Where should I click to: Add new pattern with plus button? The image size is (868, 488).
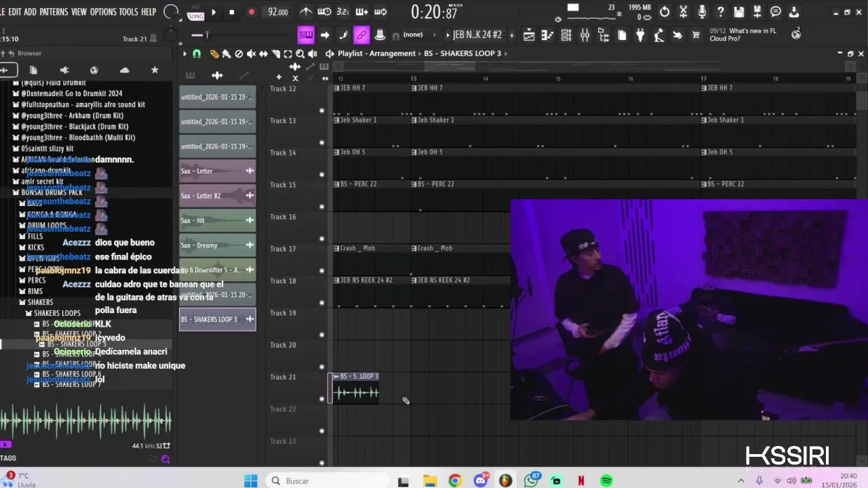[x=511, y=35]
